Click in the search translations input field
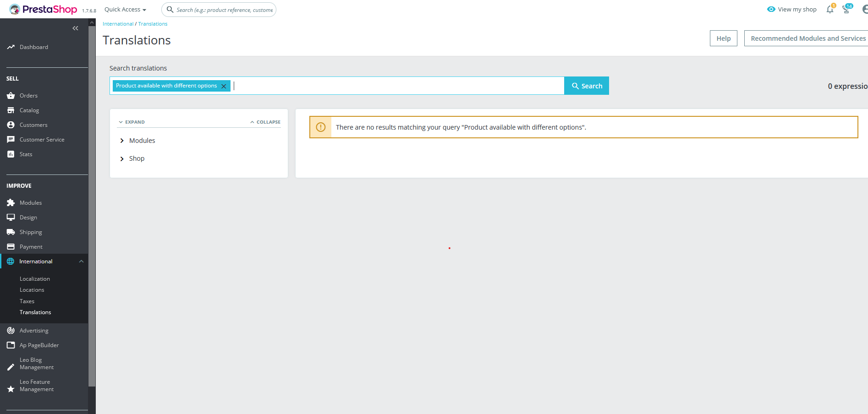The image size is (868, 414). click(x=398, y=86)
